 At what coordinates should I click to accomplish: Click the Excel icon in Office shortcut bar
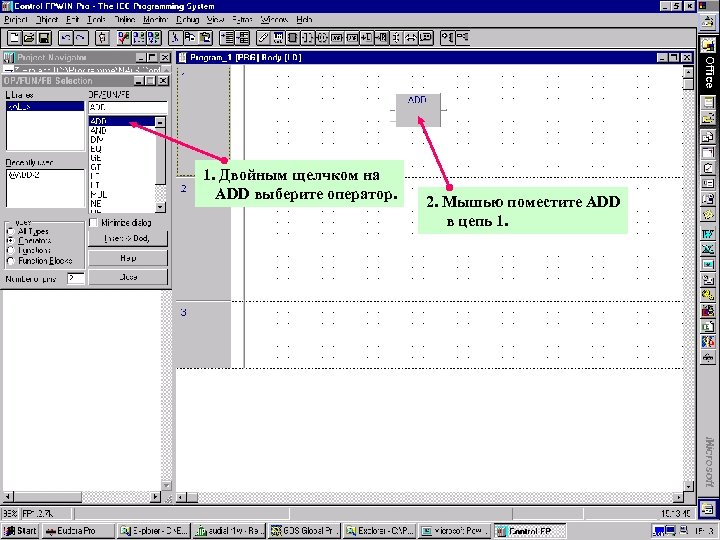click(x=708, y=249)
